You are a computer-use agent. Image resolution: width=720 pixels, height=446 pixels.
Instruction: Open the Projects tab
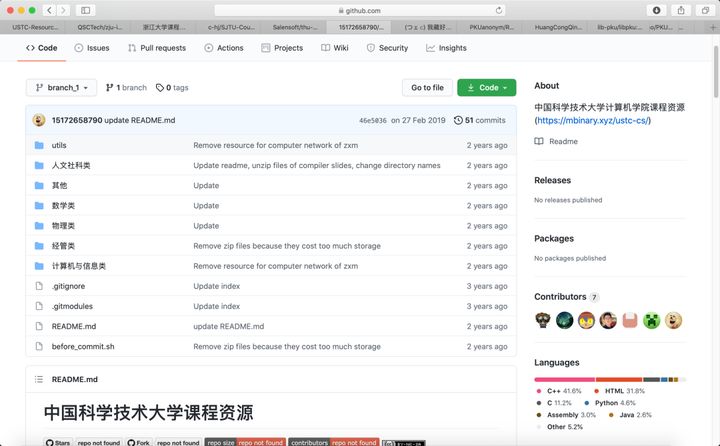click(x=282, y=48)
